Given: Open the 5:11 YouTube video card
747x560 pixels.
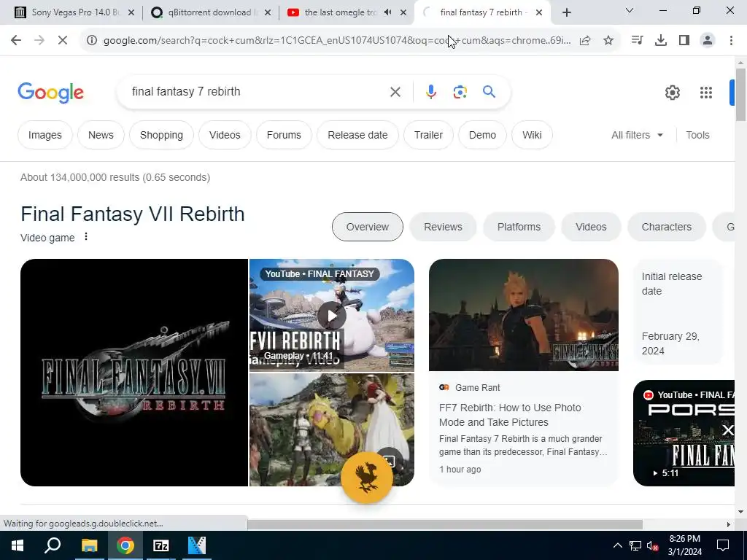Looking at the screenshot, I should (684, 433).
